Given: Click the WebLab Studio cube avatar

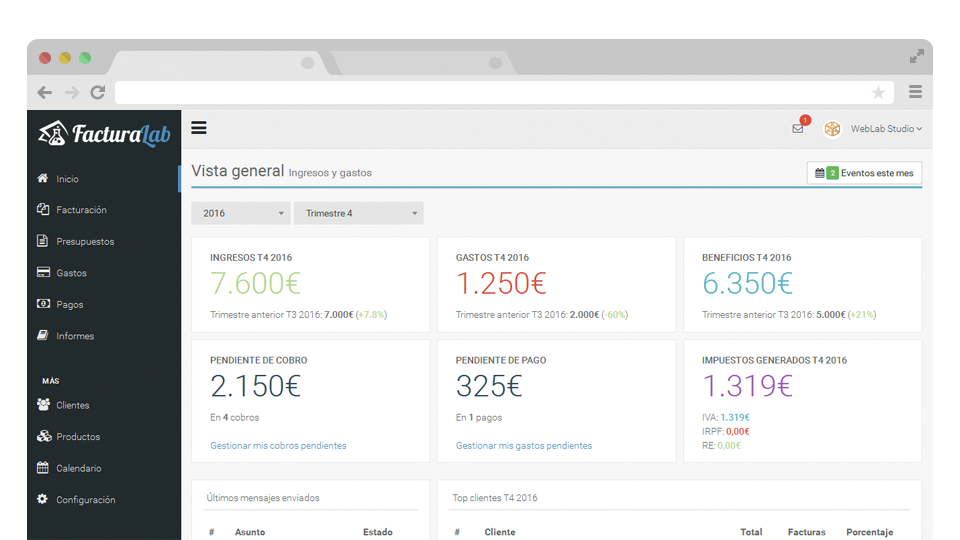Looking at the screenshot, I should tap(832, 129).
